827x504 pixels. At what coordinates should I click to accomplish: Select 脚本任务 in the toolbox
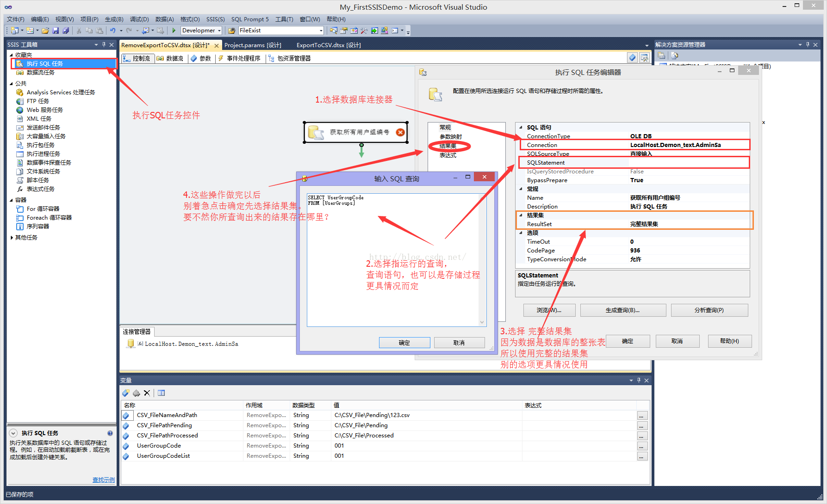(37, 180)
